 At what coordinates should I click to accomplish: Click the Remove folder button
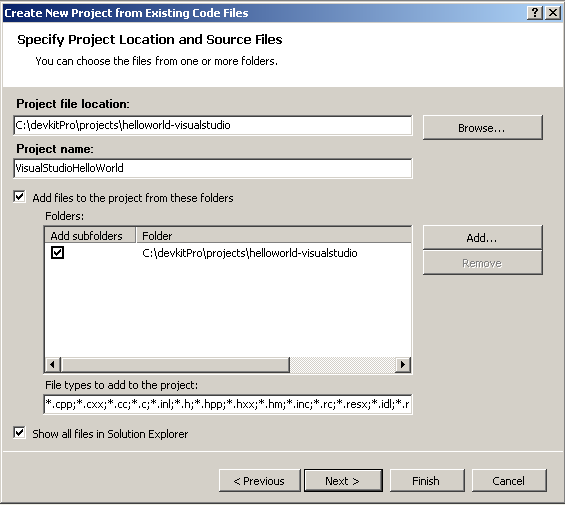point(482,263)
